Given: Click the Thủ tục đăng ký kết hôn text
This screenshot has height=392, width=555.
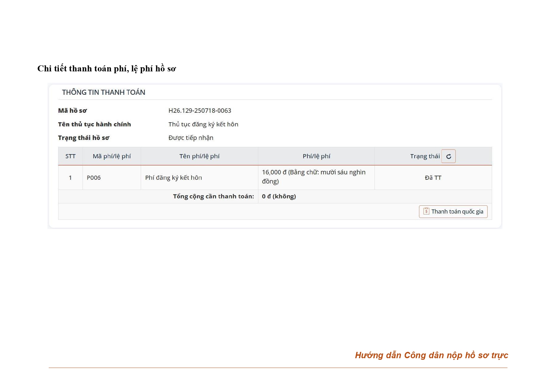Looking at the screenshot, I should [203, 124].
